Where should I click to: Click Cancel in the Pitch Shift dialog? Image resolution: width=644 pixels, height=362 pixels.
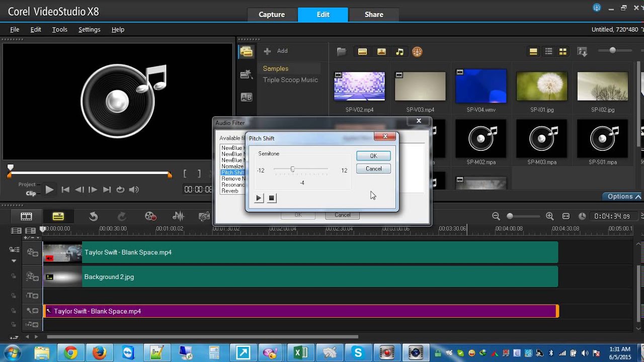[x=373, y=169]
